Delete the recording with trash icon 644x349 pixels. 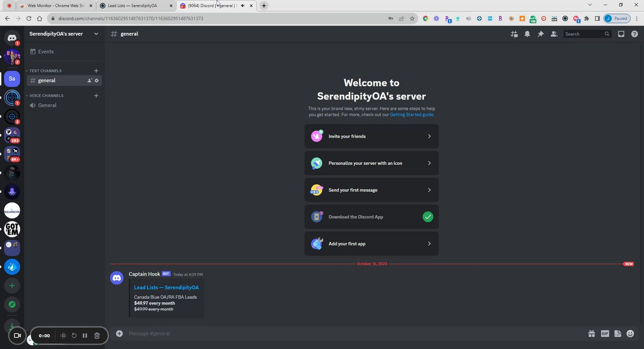point(97,335)
